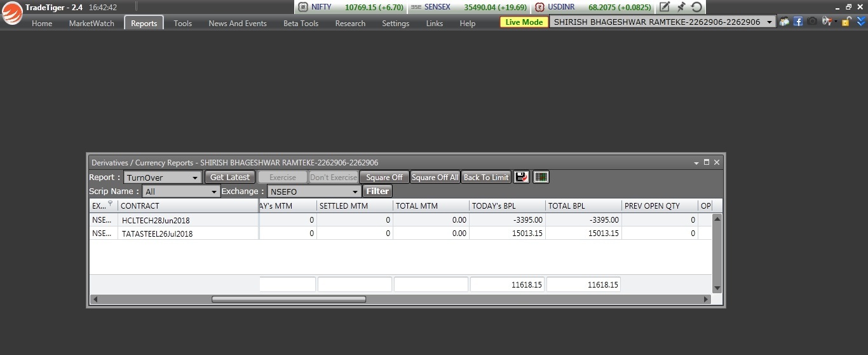
Task: Click the Back To Limit button
Action: 486,177
